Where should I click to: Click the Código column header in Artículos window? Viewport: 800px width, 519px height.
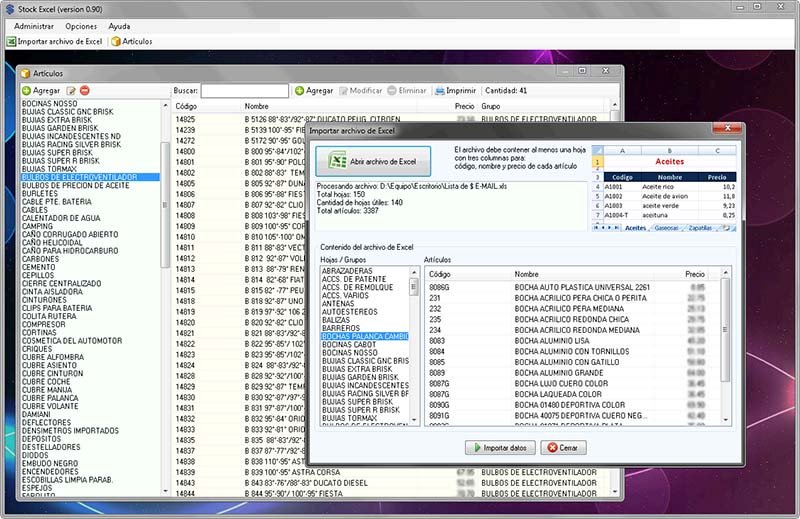click(x=207, y=106)
